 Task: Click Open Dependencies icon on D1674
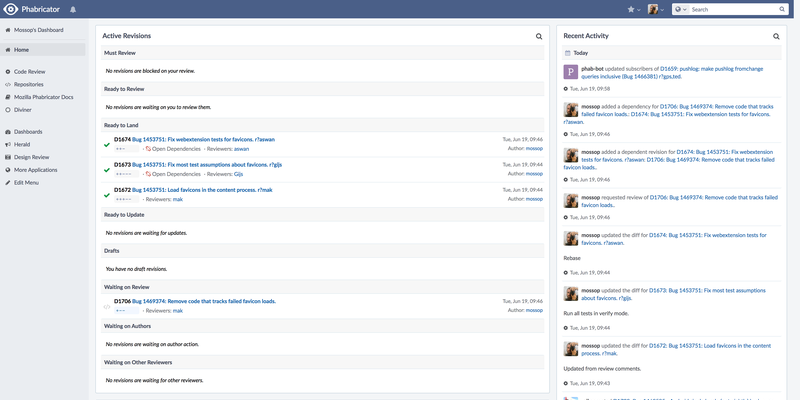click(148, 149)
